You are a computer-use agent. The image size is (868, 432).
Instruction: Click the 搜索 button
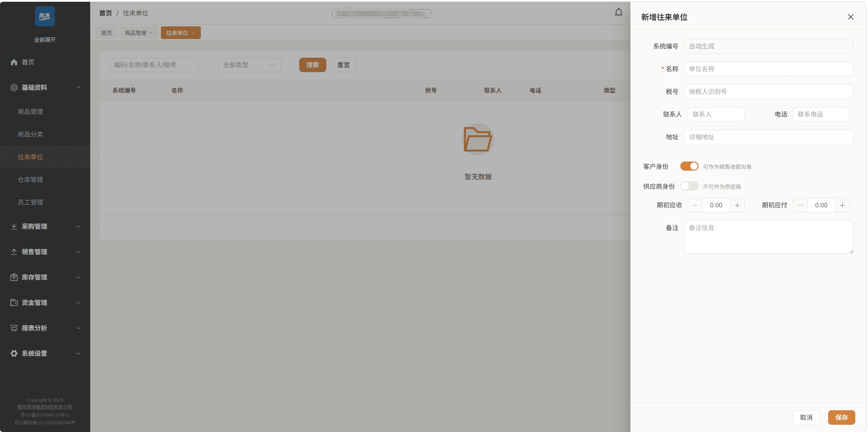click(x=312, y=65)
